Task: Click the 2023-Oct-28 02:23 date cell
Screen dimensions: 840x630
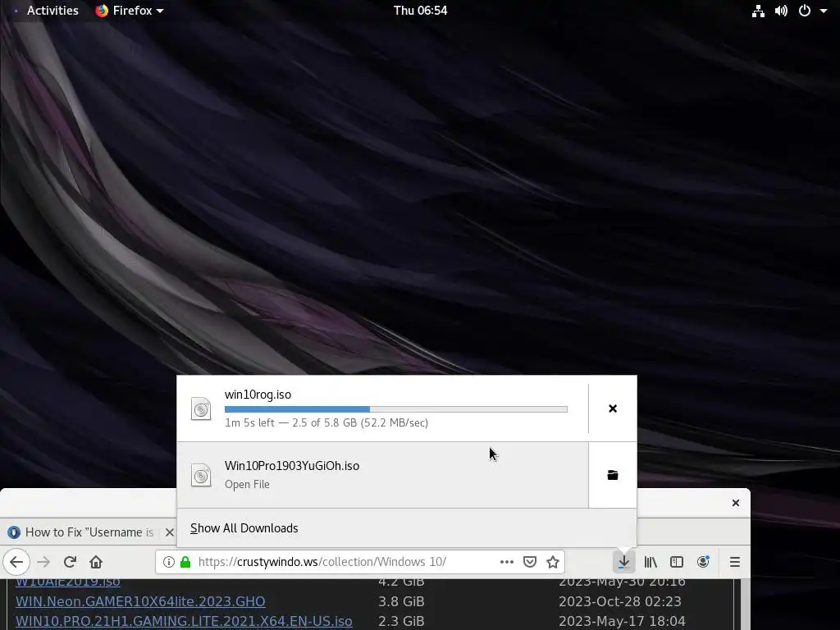Action: (x=620, y=601)
